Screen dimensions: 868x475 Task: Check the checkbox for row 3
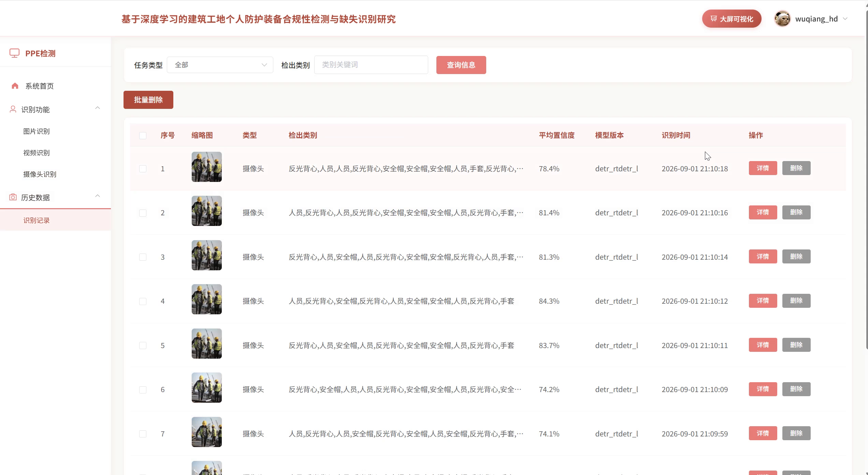pyautogui.click(x=143, y=257)
